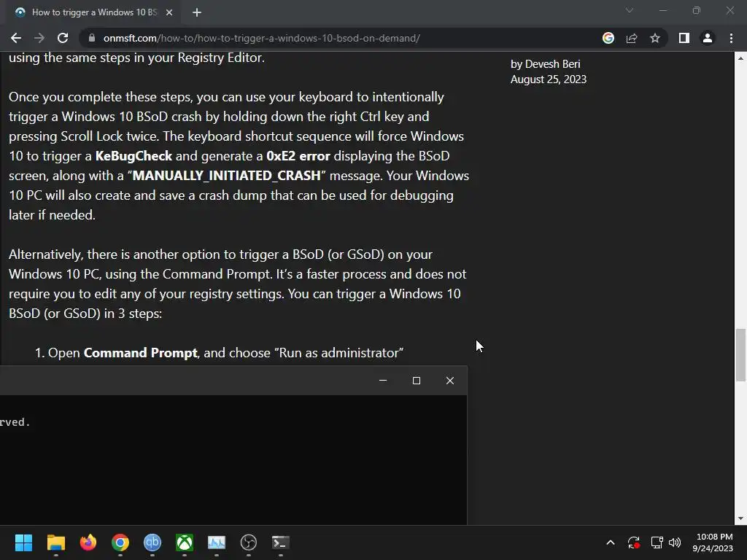
Task: Open the Google icon in the address bar
Action: coord(608,38)
